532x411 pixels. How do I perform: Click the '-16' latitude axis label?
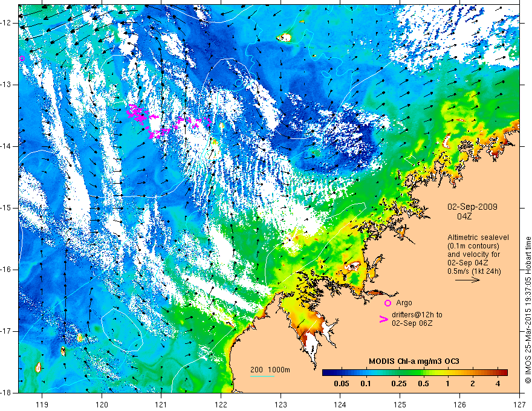pyautogui.click(x=7, y=270)
